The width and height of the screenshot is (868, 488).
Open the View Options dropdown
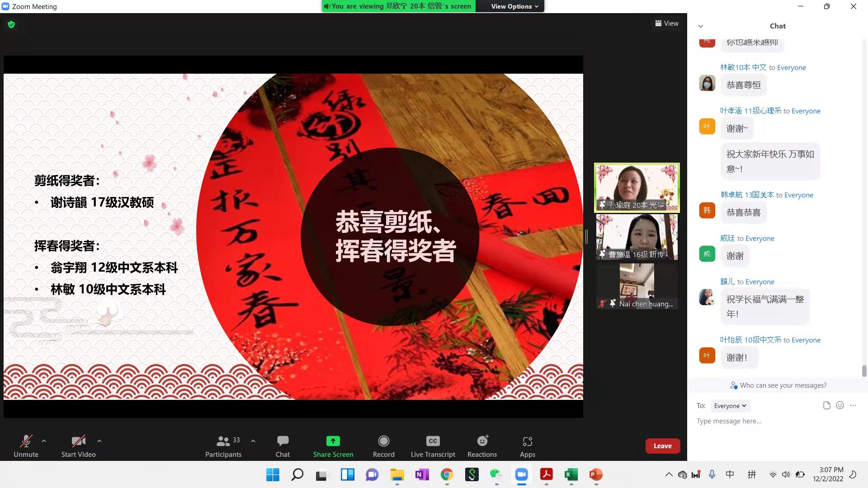pyautogui.click(x=514, y=6)
